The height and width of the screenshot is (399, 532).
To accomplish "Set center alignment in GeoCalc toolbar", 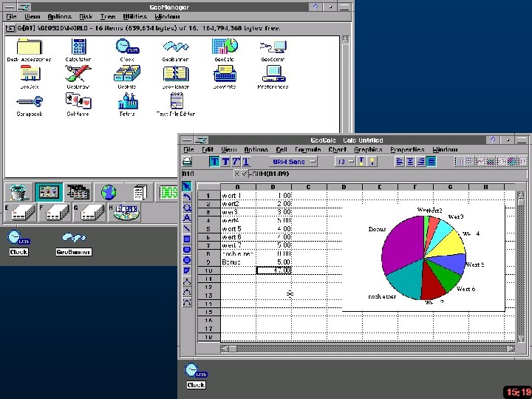I will point(410,162).
